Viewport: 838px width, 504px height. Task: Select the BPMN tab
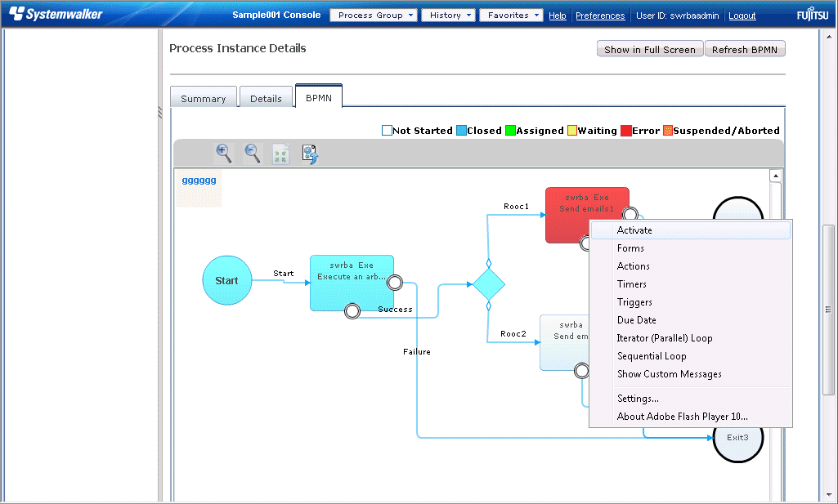[319, 96]
